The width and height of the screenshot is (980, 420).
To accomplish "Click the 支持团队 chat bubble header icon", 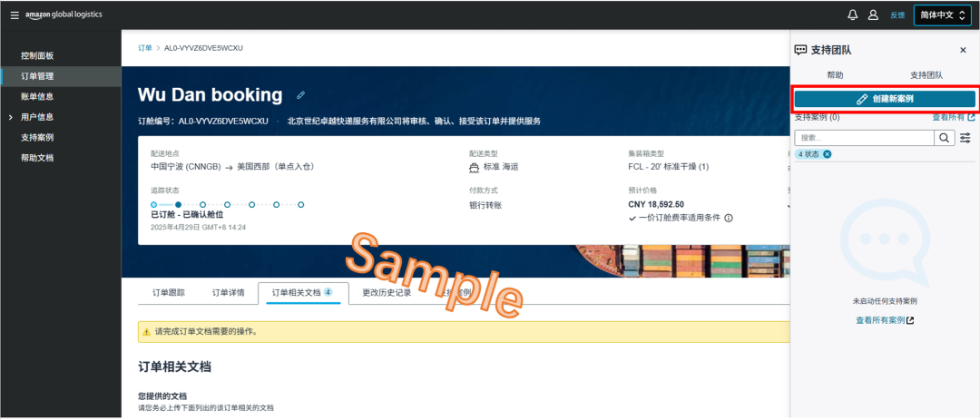I will point(800,50).
